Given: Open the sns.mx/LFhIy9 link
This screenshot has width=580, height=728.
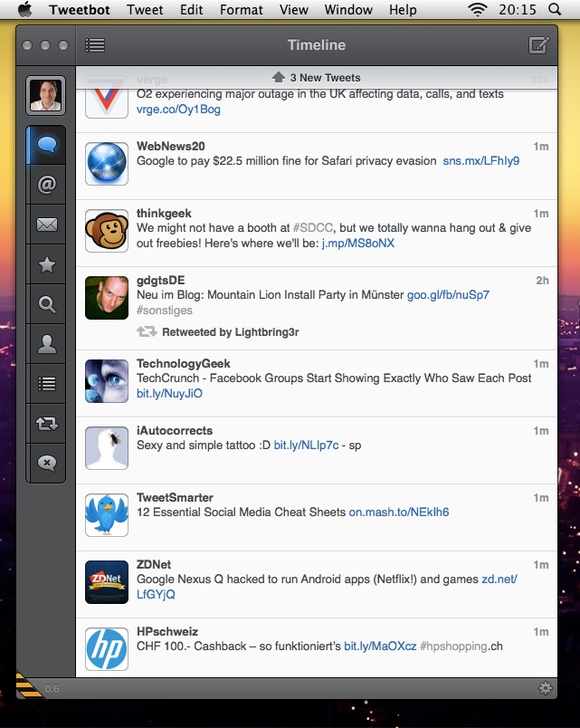Looking at the screenshot, I should click(x=481, y=160).
